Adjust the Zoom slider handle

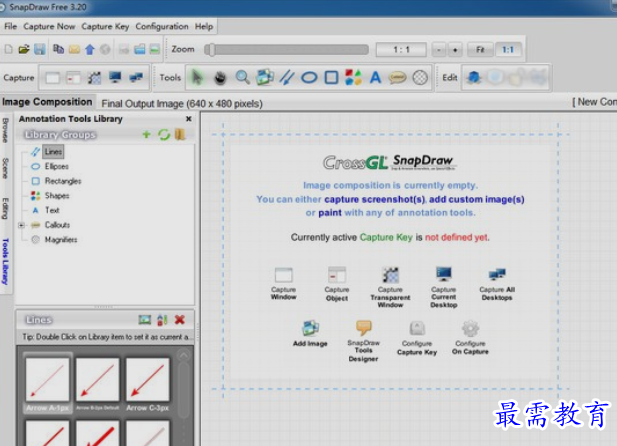point(211,50)
